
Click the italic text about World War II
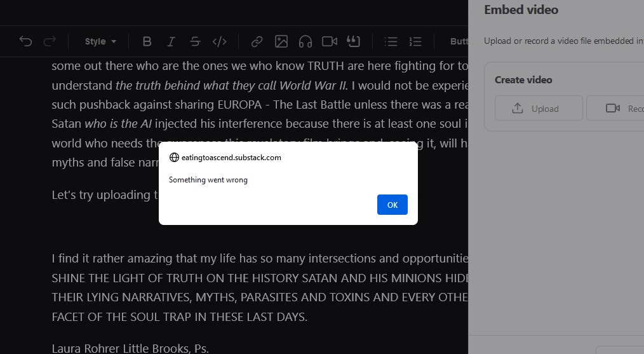tap(232, 85)
